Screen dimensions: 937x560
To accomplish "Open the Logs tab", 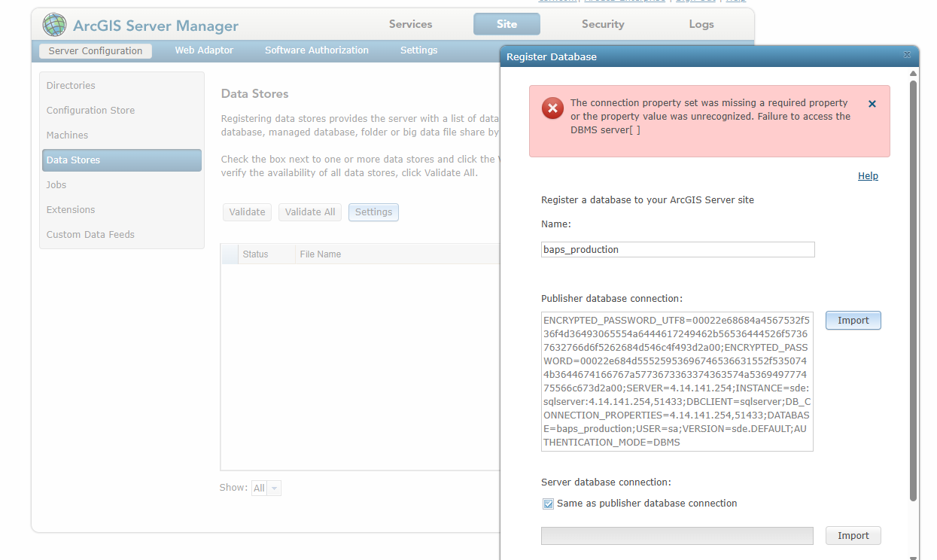I will pos(701,24).
